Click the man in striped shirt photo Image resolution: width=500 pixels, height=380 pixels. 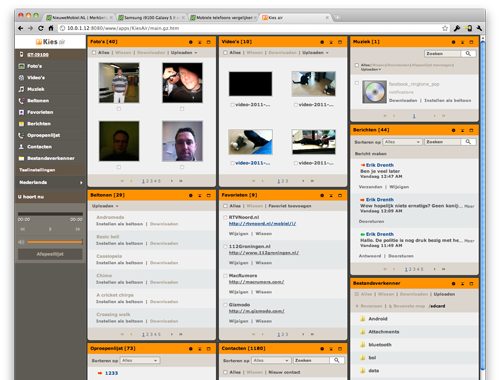[x=119, y=83]
